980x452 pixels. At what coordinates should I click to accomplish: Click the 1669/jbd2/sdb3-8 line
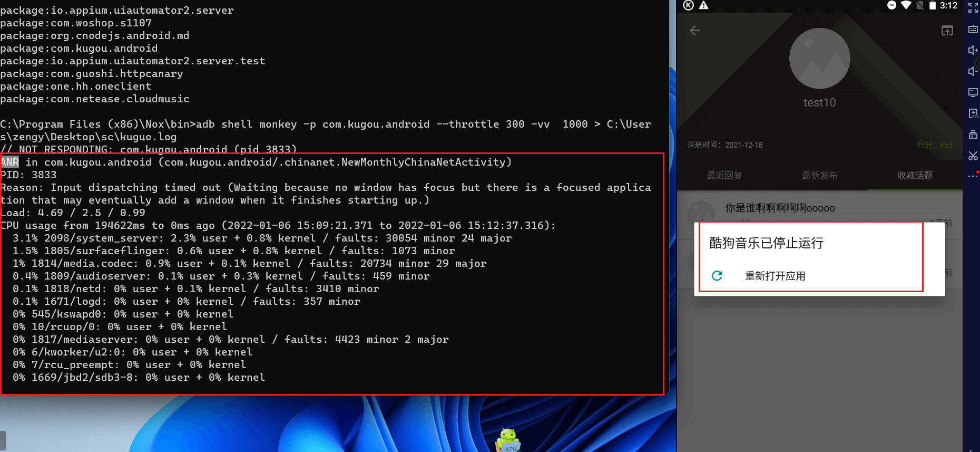point(139,377)
